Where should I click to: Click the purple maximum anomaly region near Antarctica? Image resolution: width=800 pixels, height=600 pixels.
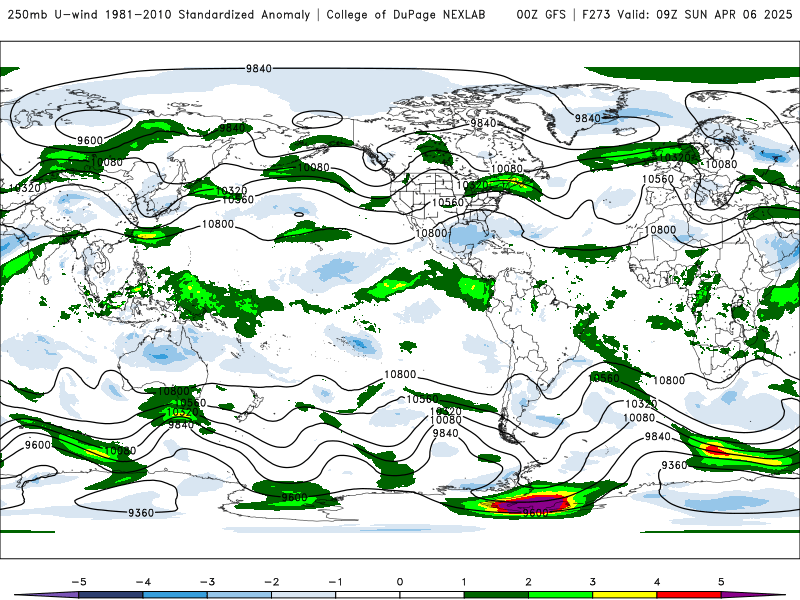[x=531, y=504]
